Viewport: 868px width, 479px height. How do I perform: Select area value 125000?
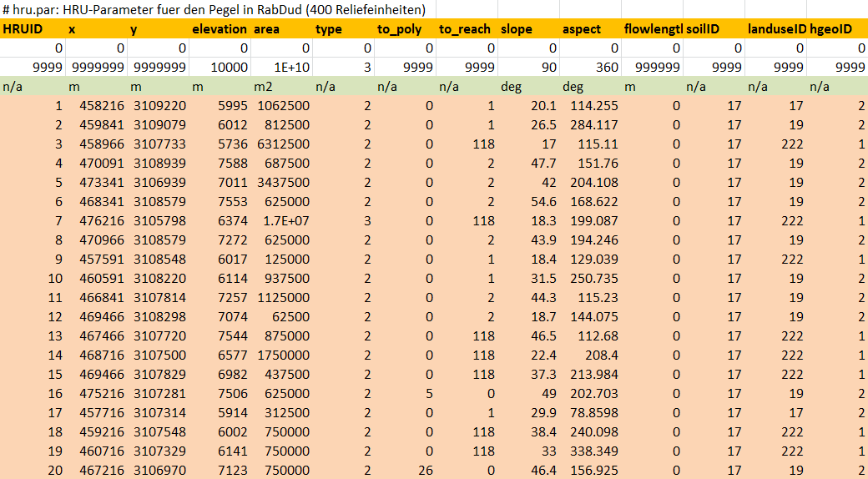point(282,260)
